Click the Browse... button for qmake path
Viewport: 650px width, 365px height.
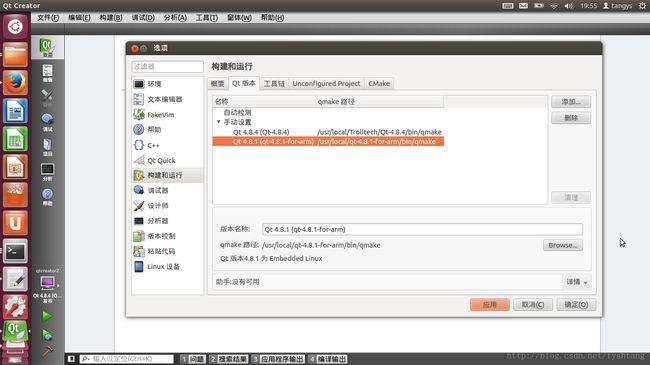tap(563, 245)
